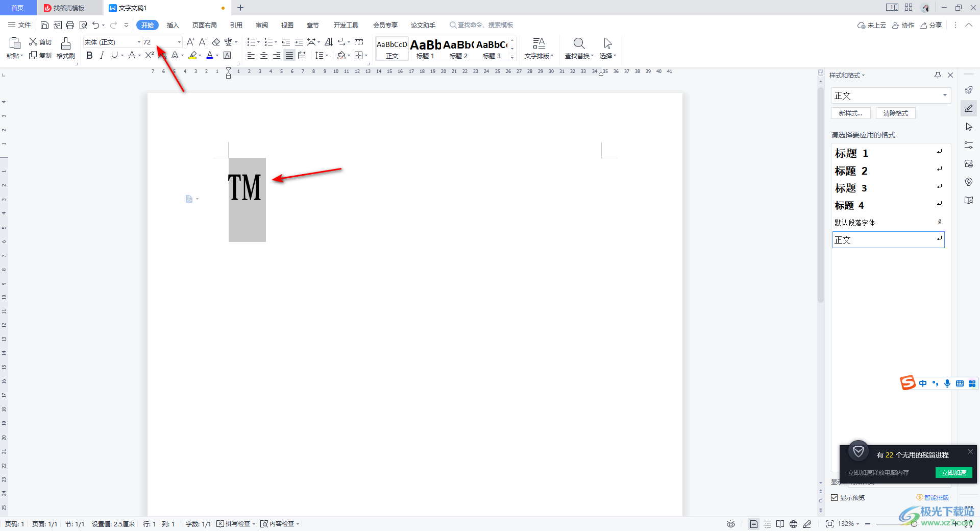Open the 文件 file menu
This screenshot has width=980, height=531.
[x=19, y=25]
